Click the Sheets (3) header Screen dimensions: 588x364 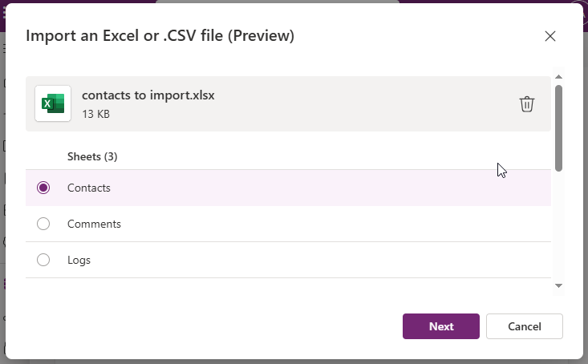pos(92,156)
